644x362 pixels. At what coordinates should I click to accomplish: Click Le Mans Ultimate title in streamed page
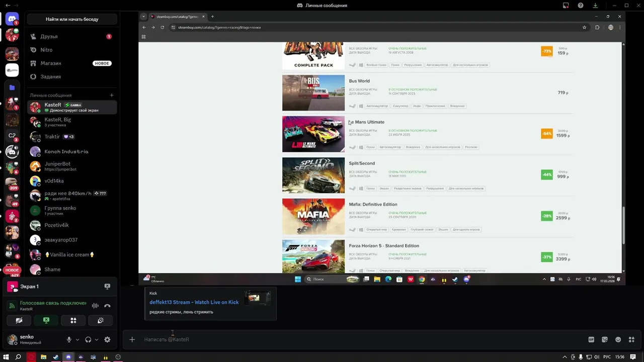367,122
